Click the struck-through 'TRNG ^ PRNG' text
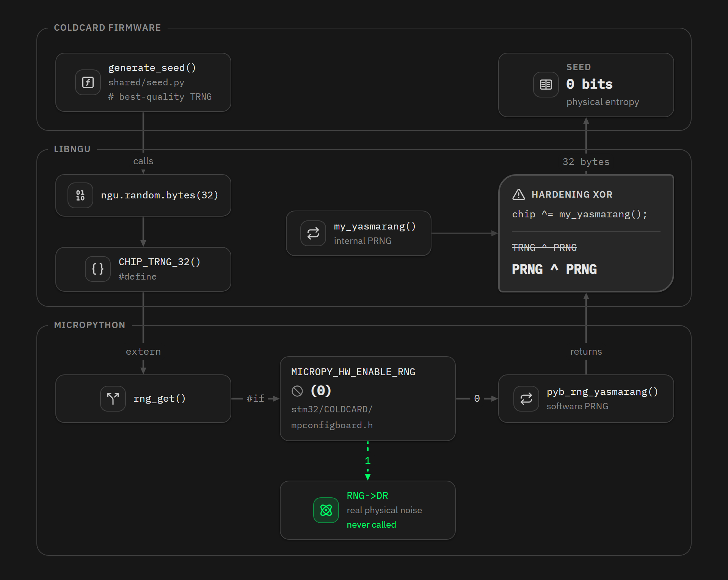 tap(544, 248)
